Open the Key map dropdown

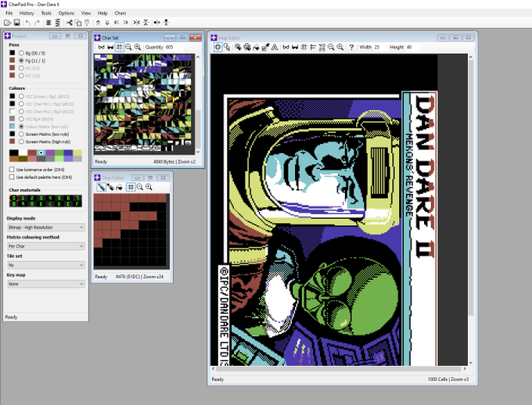click(46, 284)
